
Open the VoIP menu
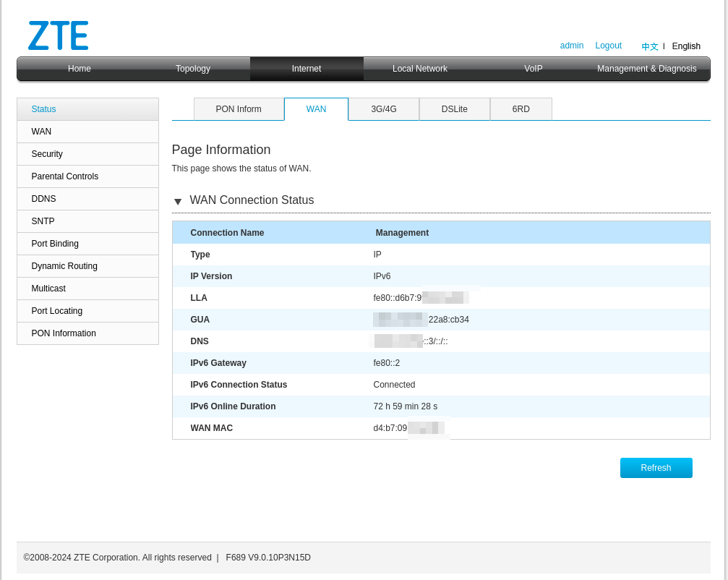point(533,69)
